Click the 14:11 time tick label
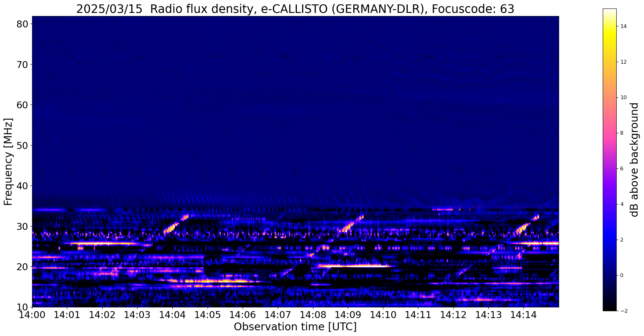The image size is (644, 336). pos(418,314)
